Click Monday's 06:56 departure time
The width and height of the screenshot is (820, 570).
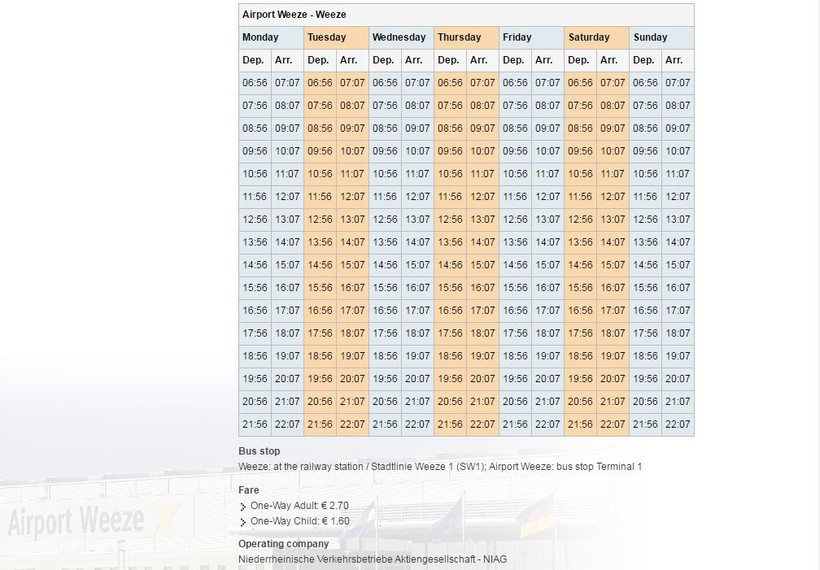tap(255, 83)
